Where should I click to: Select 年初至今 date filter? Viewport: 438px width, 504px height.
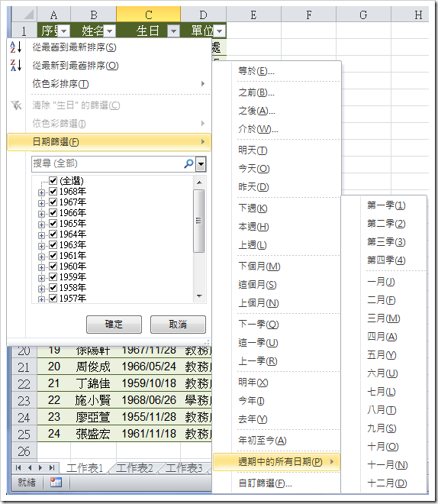pyautogui.click(x=276, y=441)
